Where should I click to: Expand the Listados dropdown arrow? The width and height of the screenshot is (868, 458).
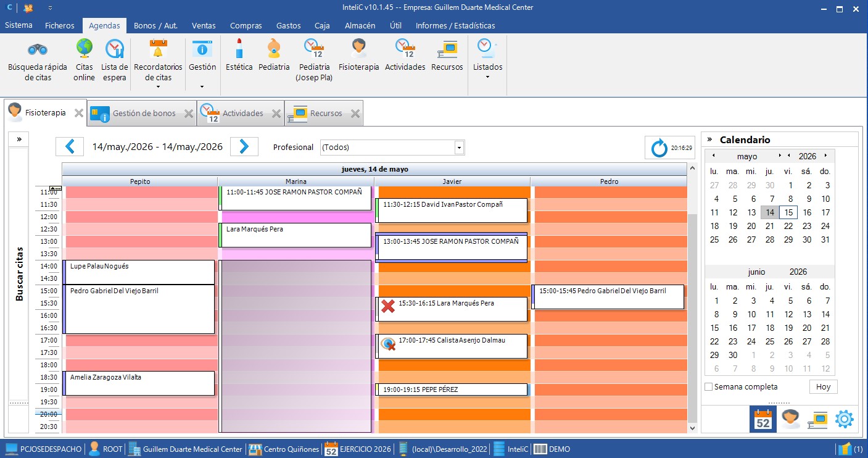tap(487, 77)
